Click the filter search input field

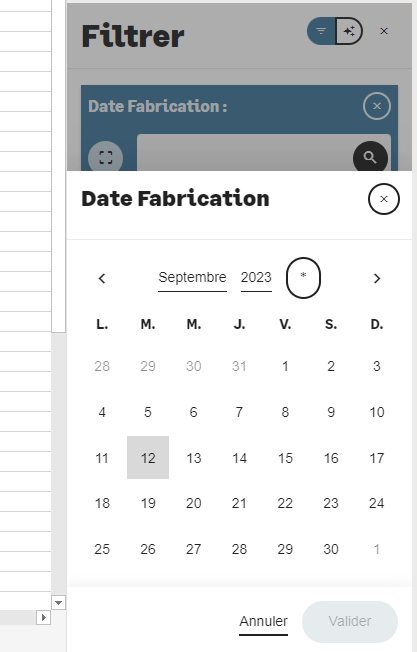pos(245,153)
